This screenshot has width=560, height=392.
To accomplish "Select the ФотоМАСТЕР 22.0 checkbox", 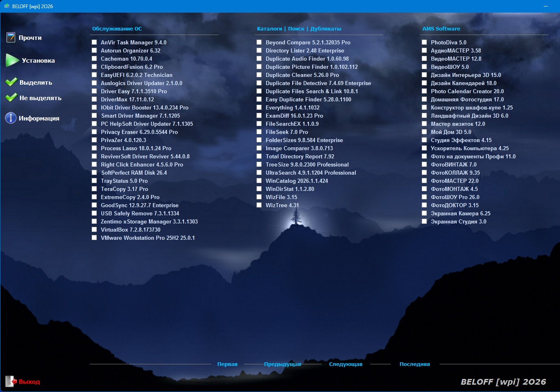I will coord(424,181).
